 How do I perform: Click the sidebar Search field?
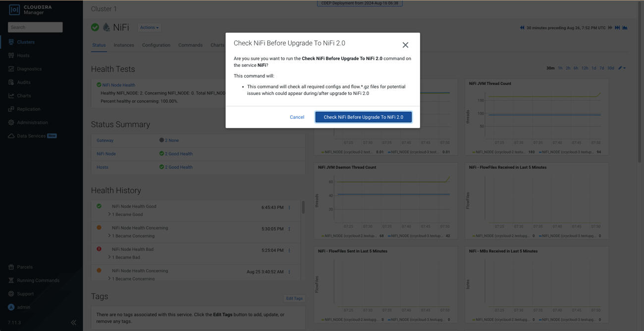(x=35, y=27)
